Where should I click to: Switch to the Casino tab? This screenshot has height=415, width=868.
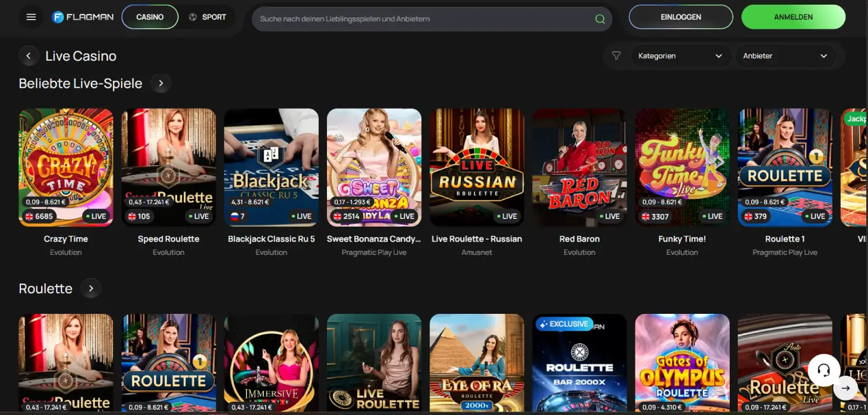tap(150, 17)
